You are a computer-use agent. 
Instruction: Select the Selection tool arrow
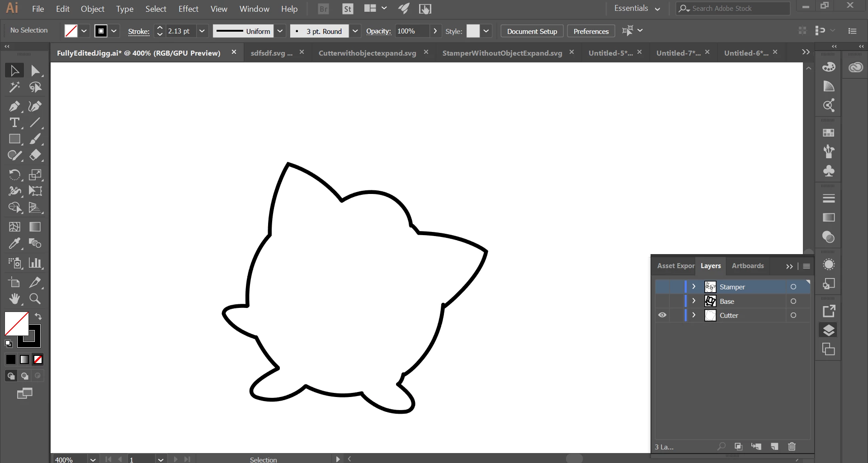(x=14, y=71)
